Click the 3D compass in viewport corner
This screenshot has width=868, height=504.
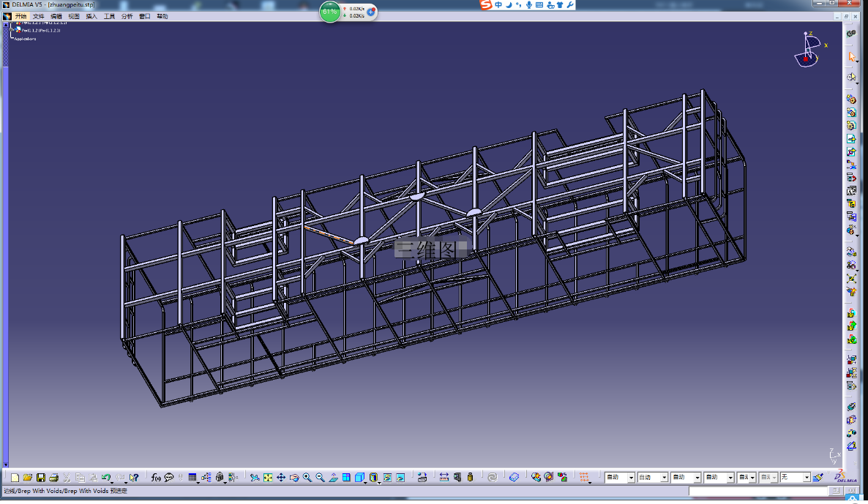point(809,50)
